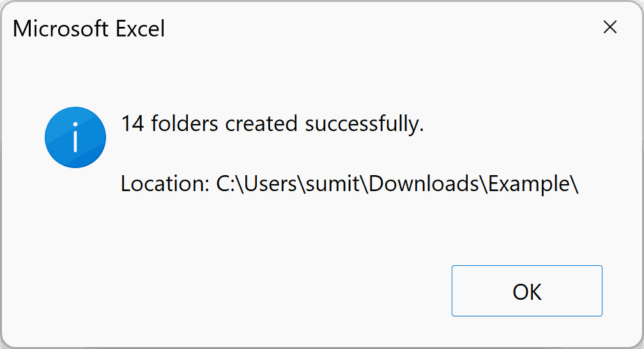Click the blue information icon

click(x=75, y=137)
